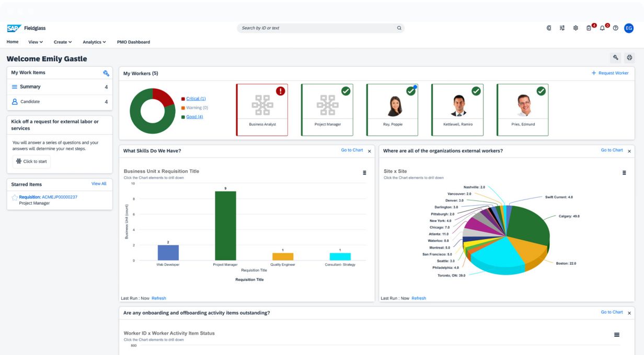Click the print dashboard icon
644x355 pixels.
point(629,58)
